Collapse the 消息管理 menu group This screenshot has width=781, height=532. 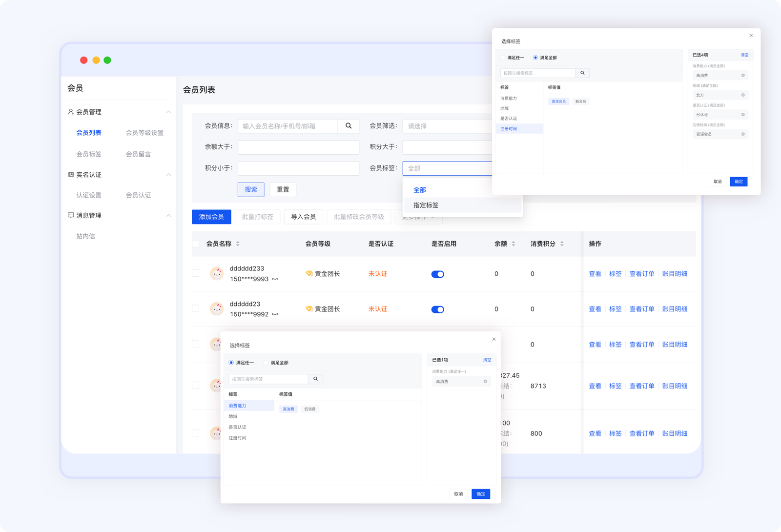pyautogui.click(x=168, y=216)
